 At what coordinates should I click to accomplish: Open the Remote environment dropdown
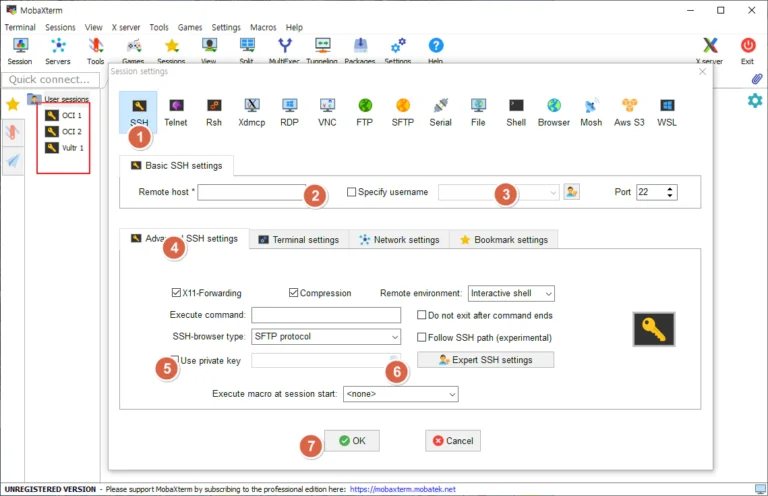click(x=511, y=293)
